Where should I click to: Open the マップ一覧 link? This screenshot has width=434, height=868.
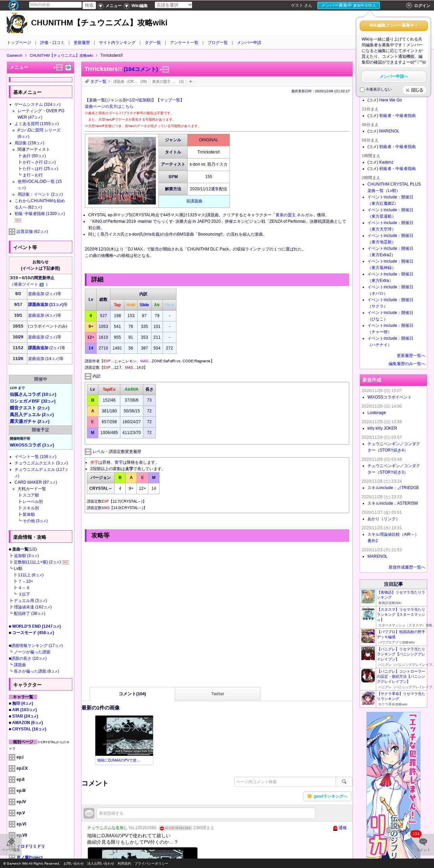[x=170, y=100]
